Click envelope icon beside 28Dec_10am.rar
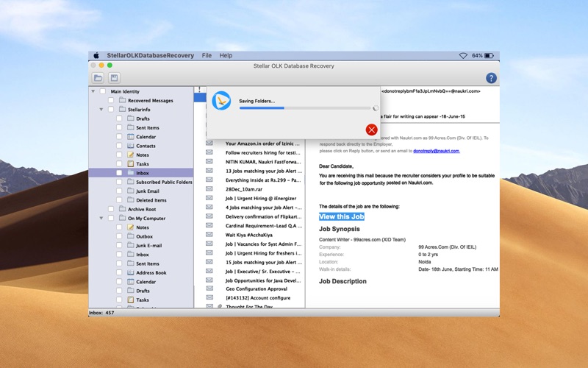The width and height of the screenshot is (588, 368). coord(209,189)
